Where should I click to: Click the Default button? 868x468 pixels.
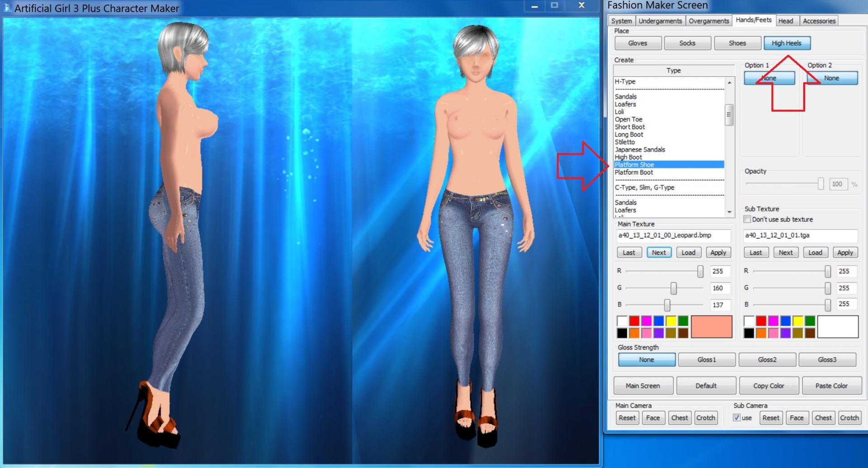point(706,386)
